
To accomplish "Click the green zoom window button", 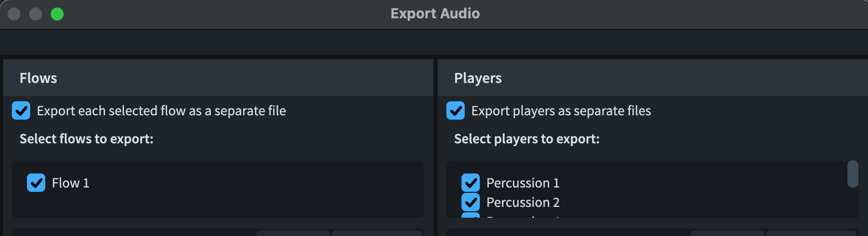I will (x=57, y=14).
